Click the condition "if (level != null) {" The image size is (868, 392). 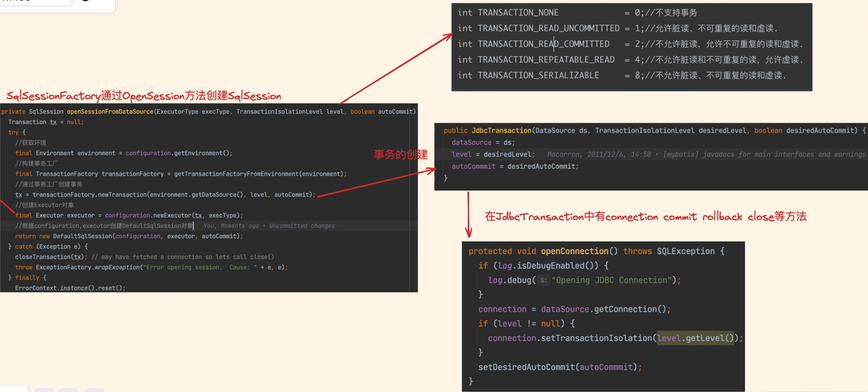(527, 324)
